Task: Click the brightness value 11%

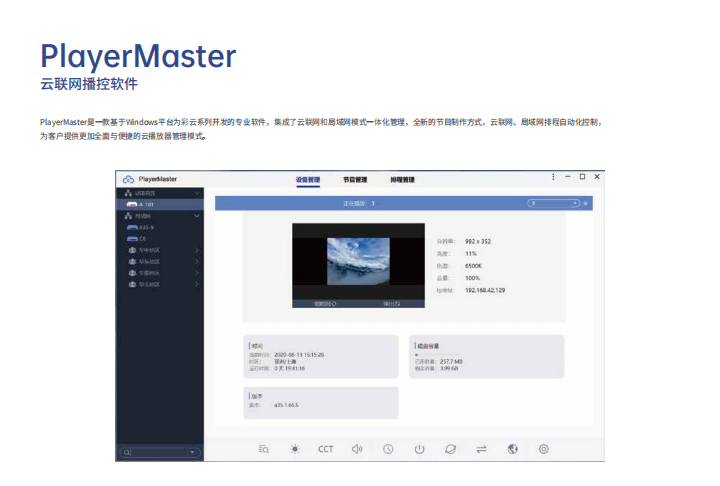Action: tap(471, 254)
